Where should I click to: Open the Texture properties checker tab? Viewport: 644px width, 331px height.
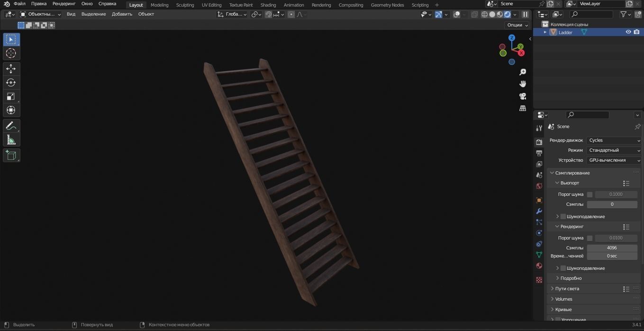539,280
